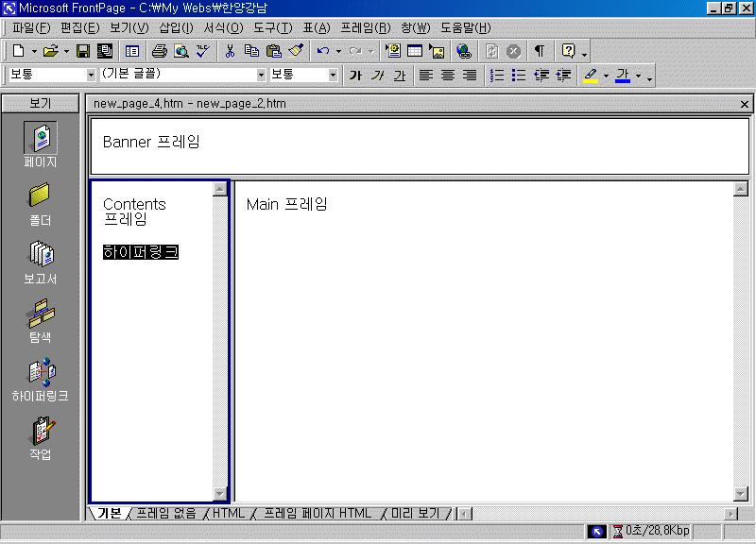This screenshot has height=544, width=756.
Task: Open the 작업 view in Views bar
Action: [x=41, y=438]
